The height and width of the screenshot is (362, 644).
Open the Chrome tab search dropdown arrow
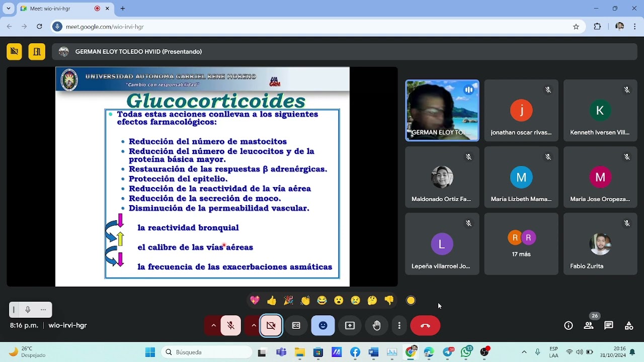pos(8,9)
